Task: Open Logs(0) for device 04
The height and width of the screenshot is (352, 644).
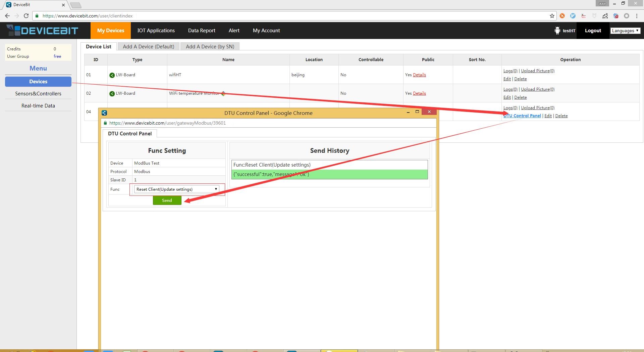Action: [x=510, y=108]
